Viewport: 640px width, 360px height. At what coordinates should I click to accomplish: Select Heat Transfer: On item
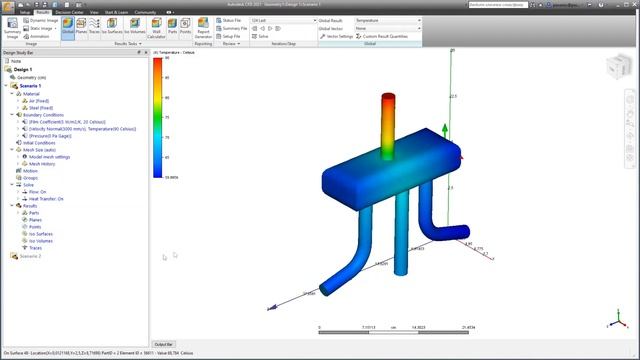click(46, 199)
